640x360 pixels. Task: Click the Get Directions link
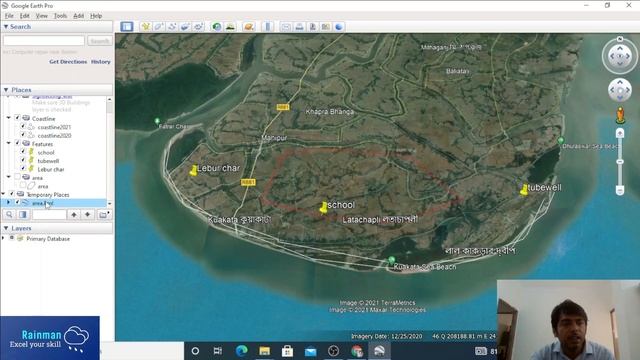click(68, 62)
